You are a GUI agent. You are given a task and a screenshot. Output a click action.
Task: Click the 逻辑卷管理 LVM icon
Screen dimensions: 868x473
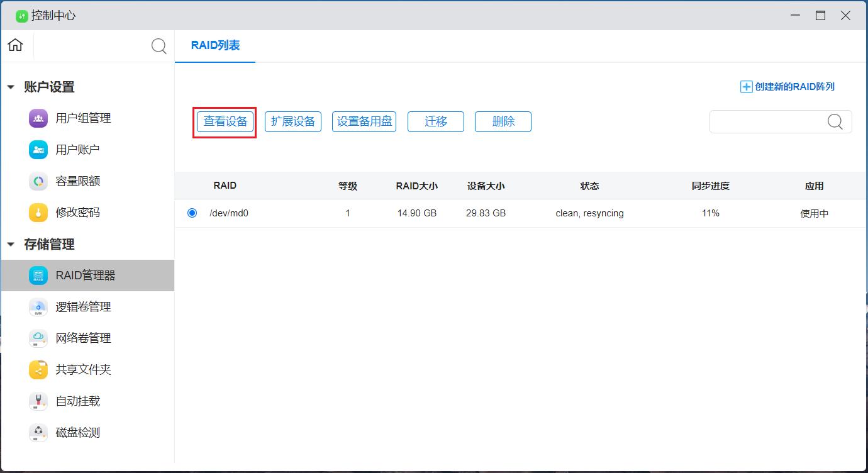(38, 307)
